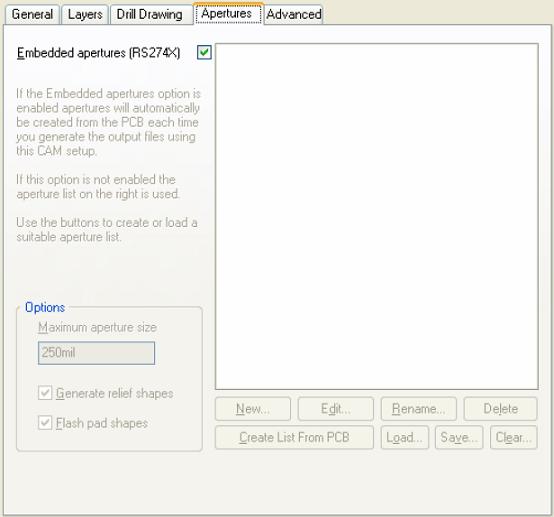
Task: Open the Layers tab
Action: [85, 14]
